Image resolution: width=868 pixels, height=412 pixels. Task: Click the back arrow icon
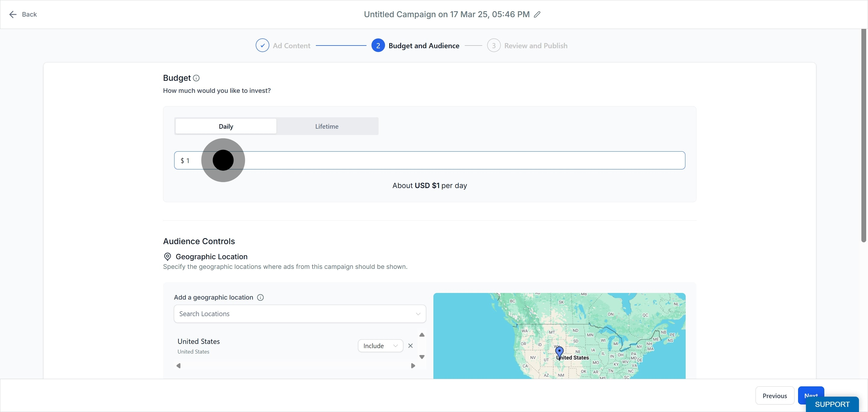pyautogui.click(x=13, y=14)
